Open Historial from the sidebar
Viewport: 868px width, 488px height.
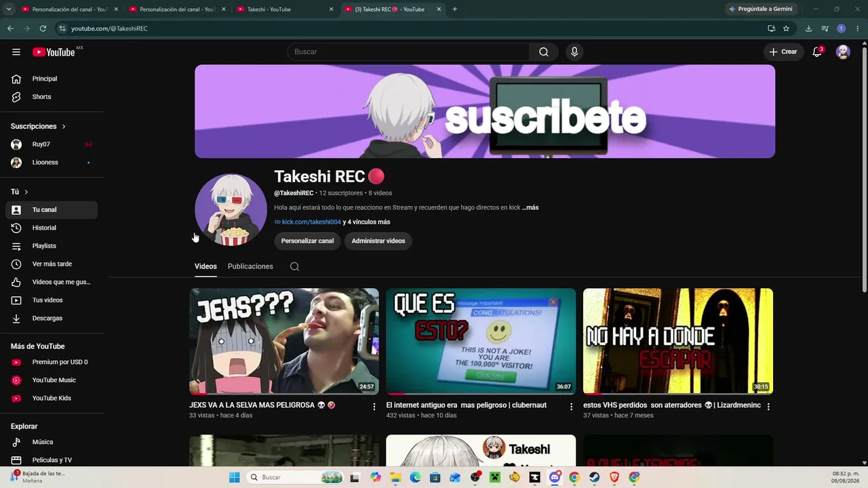[x=52, y=228]
